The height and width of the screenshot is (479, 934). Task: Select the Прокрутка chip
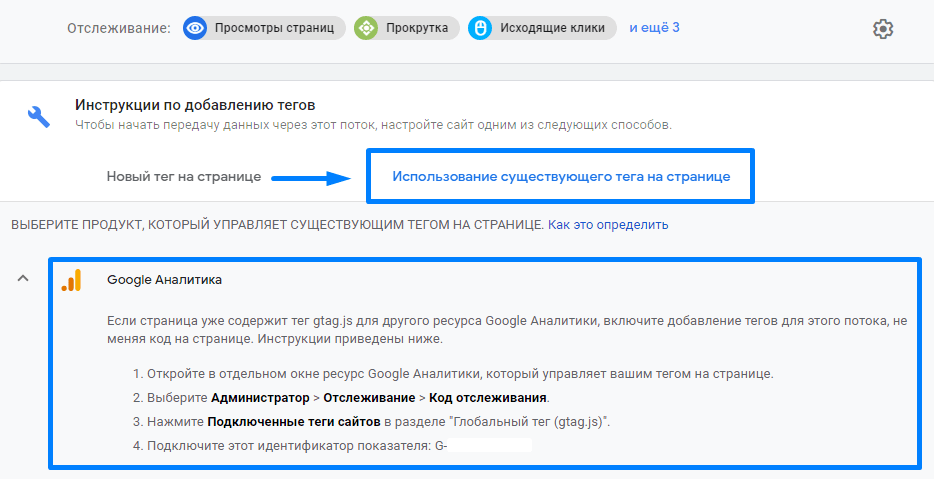[407, 28]
